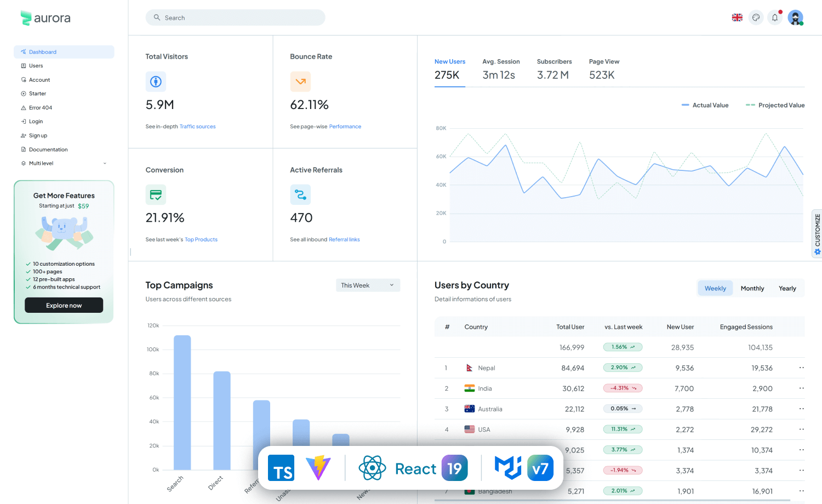Click the Total Visitors target icon
The image size is (822, 504).
tap(156, 81)
